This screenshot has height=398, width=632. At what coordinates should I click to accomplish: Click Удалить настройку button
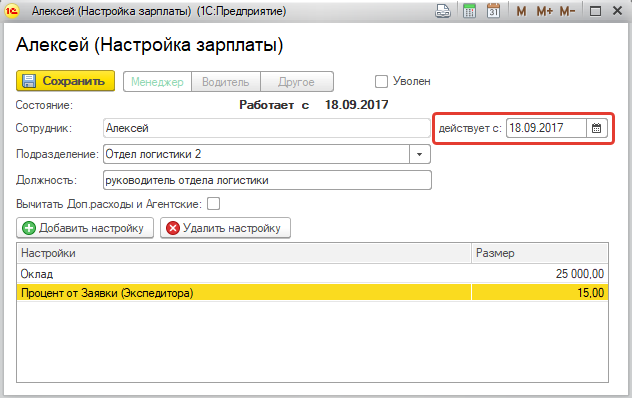tap(225, 228)
